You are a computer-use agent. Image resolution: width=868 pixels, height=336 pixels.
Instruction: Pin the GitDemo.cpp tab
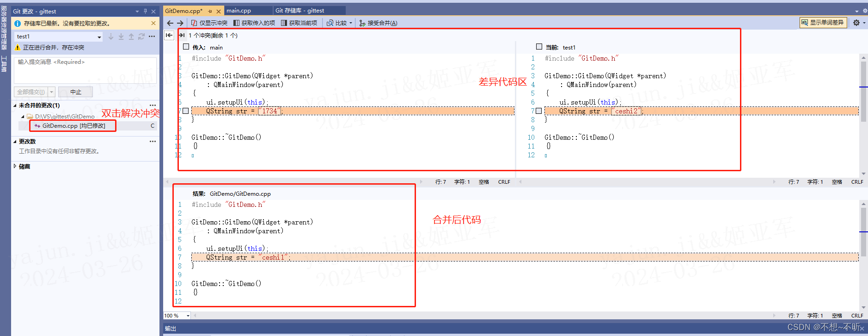[x=210, y=11]
